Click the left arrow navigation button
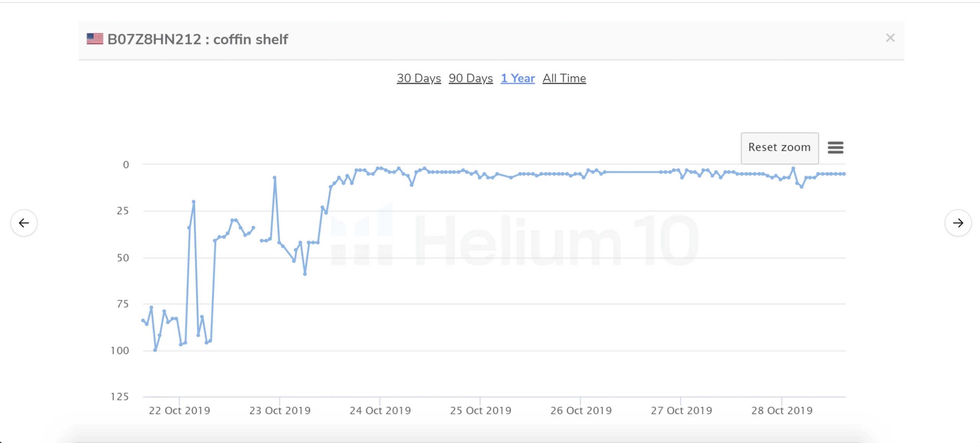The image size is (980, 443). (x=24, y=223)
